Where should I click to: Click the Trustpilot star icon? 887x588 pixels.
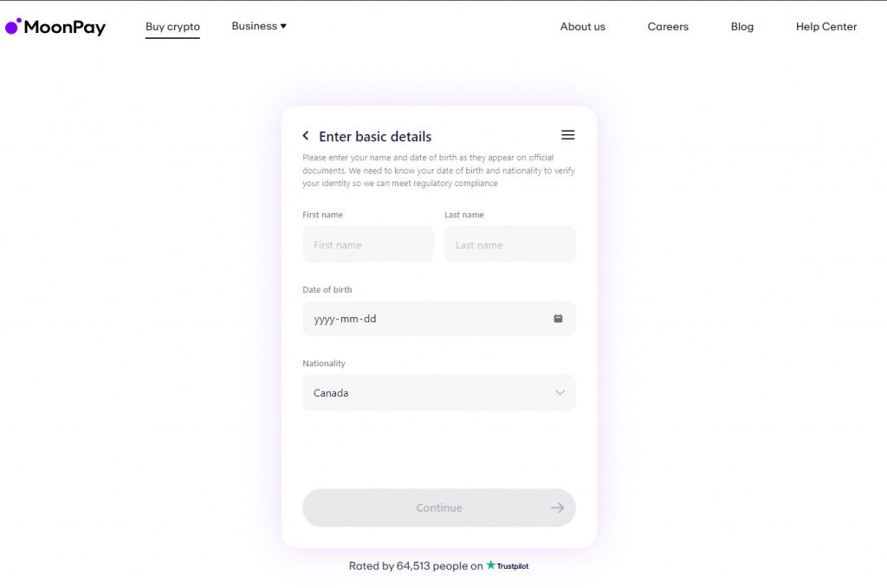[x=491, y=565]
